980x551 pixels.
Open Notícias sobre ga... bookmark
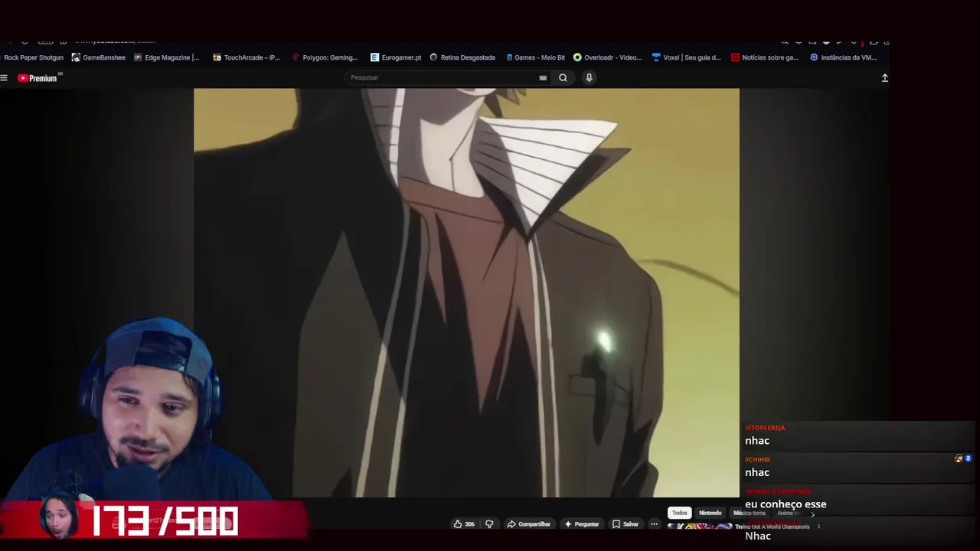coord(765,57)
